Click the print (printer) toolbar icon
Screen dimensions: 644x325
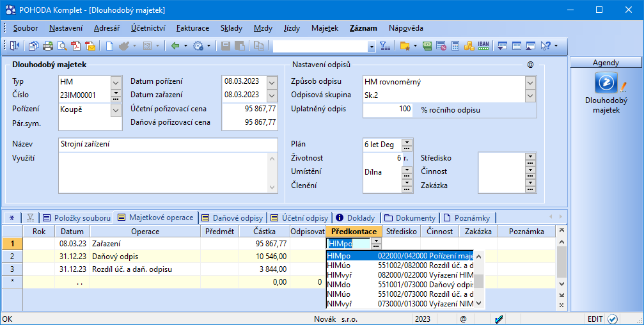(47, 46)
